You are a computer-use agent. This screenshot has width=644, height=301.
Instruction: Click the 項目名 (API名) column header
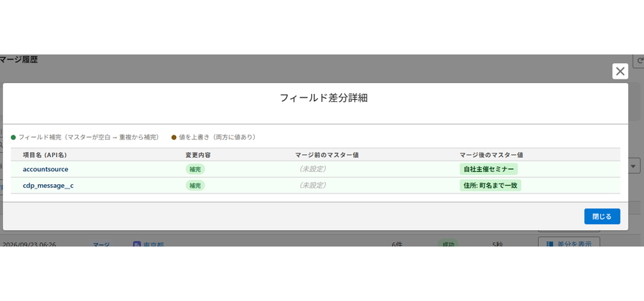45,155
